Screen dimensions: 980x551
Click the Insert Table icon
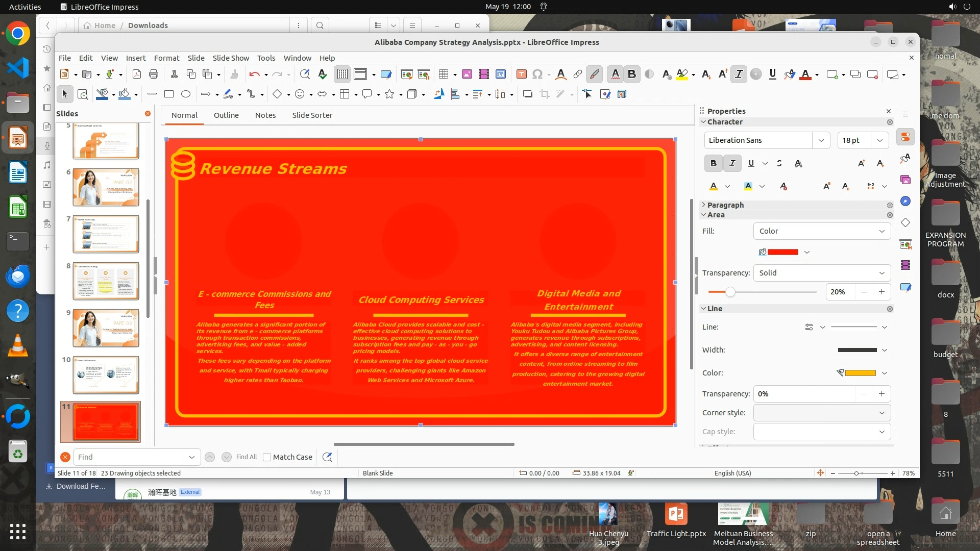[x=443, y=74]
